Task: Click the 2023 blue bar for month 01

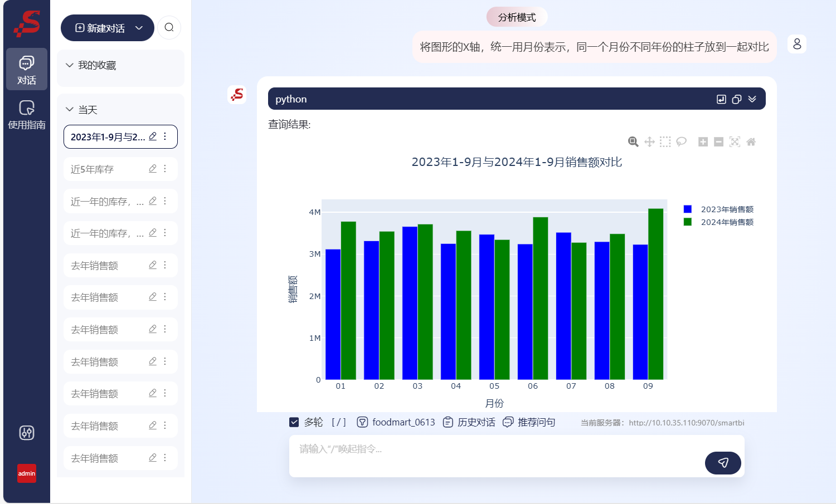Action: [x=333, y=314]
